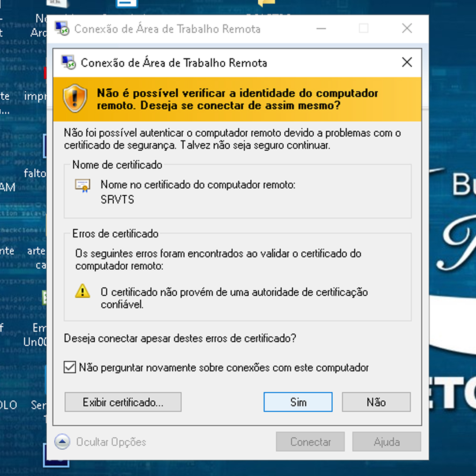Close the parent Remote Desktop Connection window
Screen dimensions: 476x476
407,29
